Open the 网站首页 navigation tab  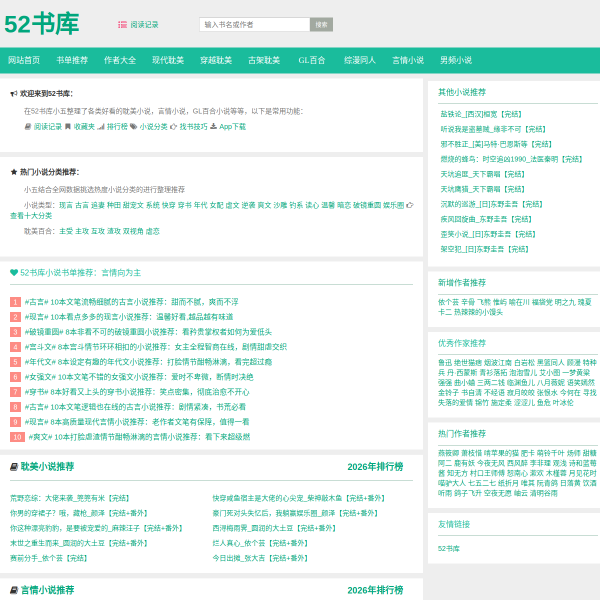(24, 60)
